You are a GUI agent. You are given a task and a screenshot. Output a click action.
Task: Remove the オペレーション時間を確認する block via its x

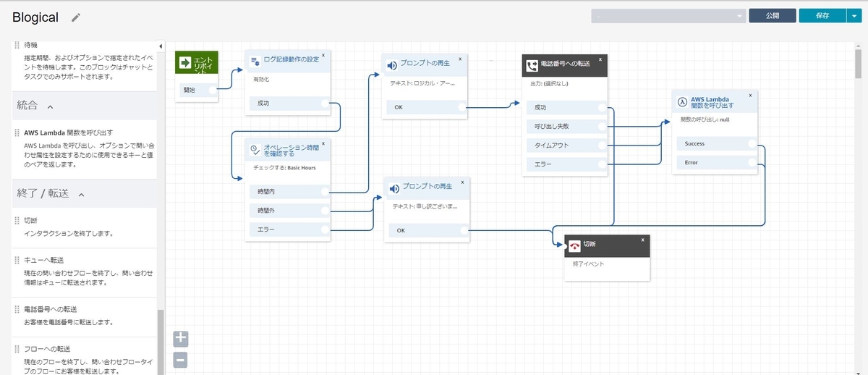[323, 143]
